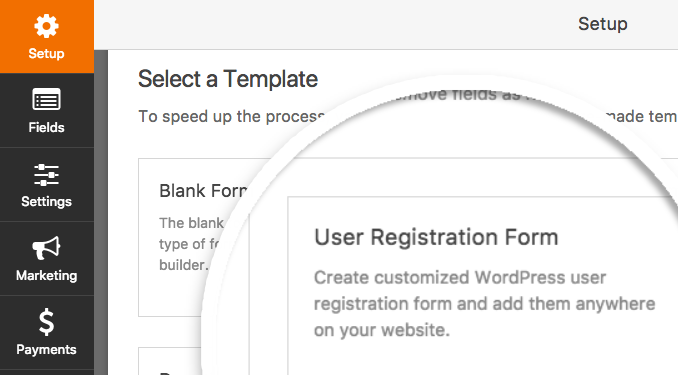
Task: Open the Fields list icon
Action: click(x=46, y=99)
